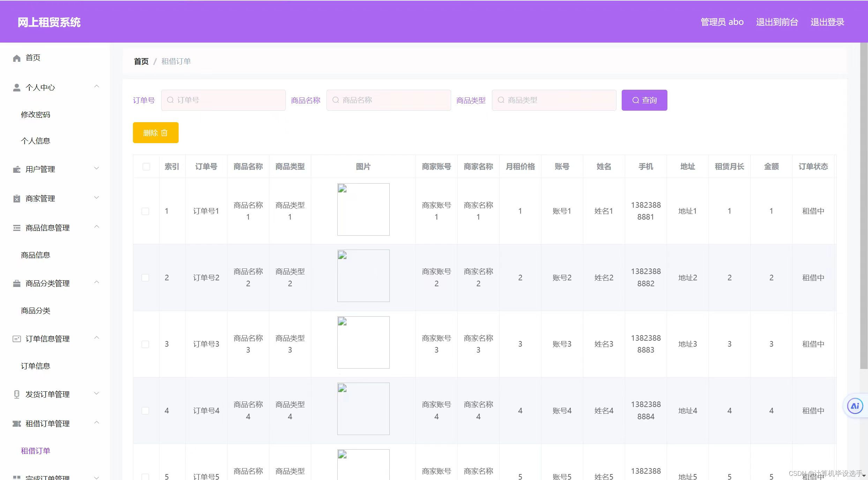The width and height of the screenshot is (868, 480).
Task: Click the yellow 删除 button
Action: tap(156, 133)
